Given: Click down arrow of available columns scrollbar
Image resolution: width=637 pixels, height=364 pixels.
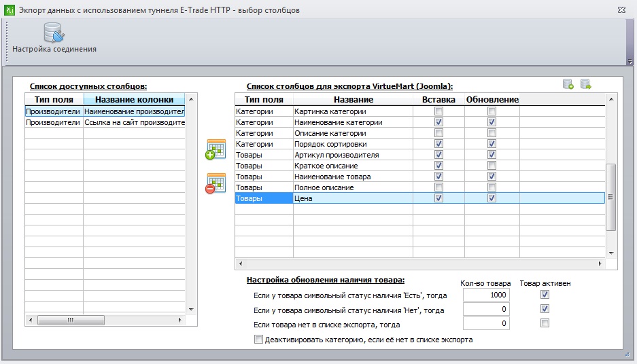Looking at the screenshot, I should pos(191,309).
